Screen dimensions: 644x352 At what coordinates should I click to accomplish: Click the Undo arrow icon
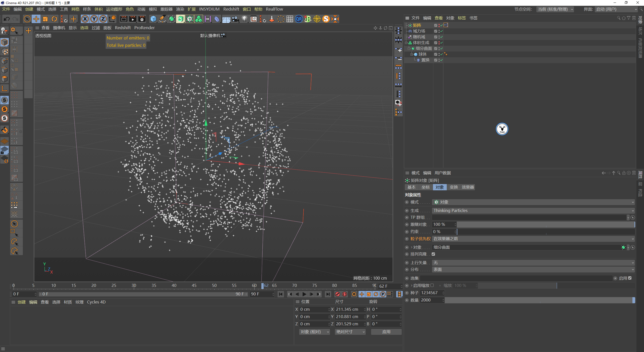point(7,19)
